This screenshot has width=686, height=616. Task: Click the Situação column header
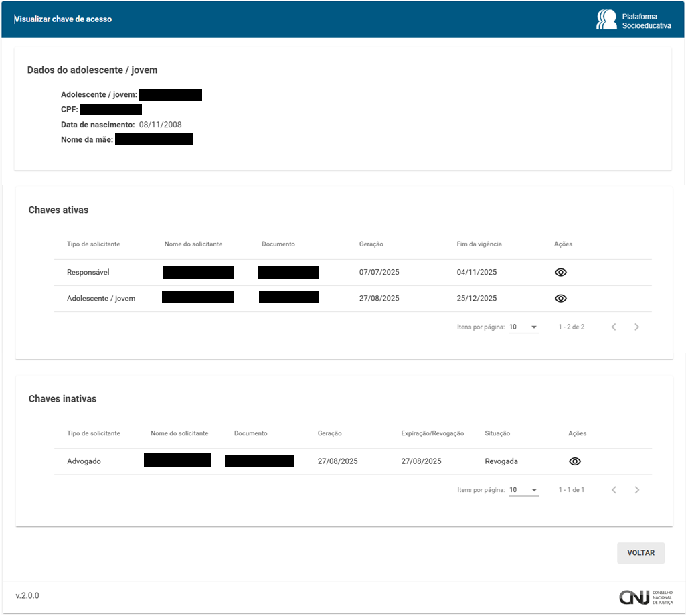tap(497, 433)
